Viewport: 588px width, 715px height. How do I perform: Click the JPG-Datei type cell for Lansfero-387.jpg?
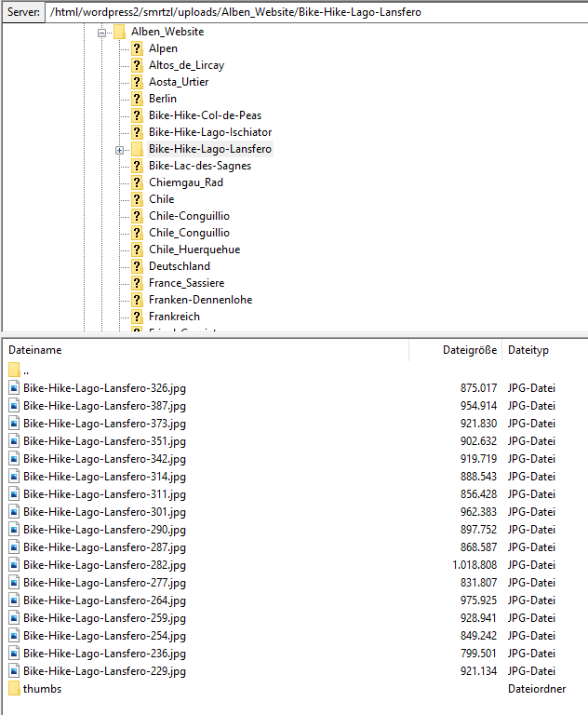tap(531, 406)
